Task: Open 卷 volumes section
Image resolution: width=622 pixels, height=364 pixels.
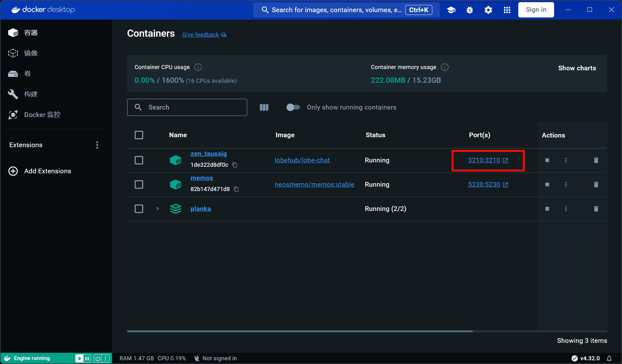Action: point(27,74)
